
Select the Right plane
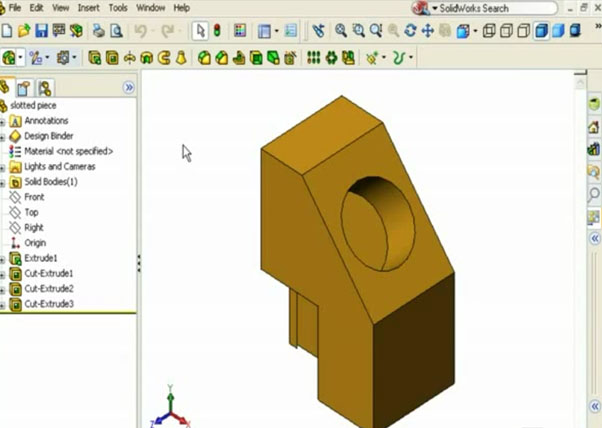(34, 228)
